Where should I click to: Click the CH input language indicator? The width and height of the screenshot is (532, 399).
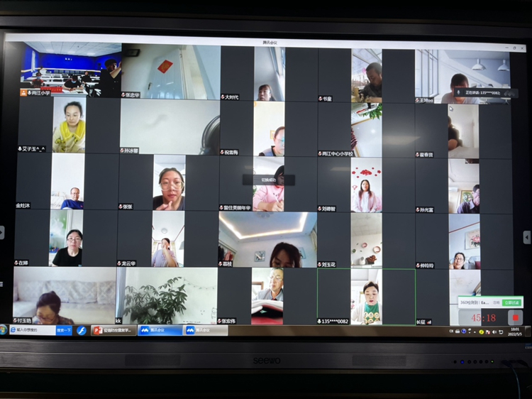(x=451, y=331)
